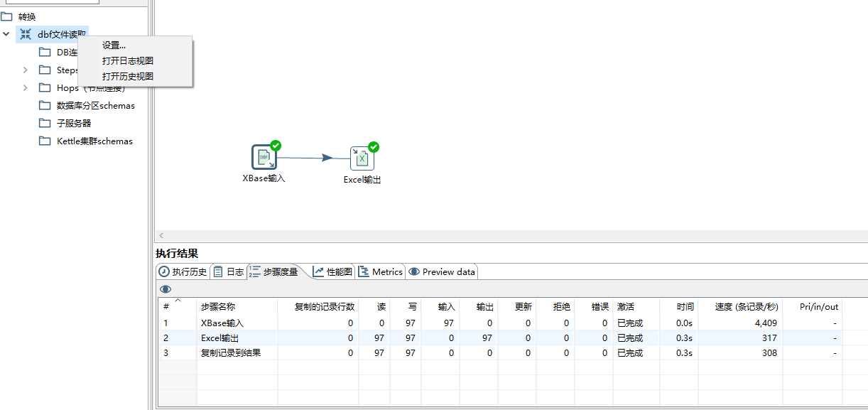This screenshot has height=410, width=868.
Task: Click the 步骤名称 column header
Action: click(x=237, y=307)
